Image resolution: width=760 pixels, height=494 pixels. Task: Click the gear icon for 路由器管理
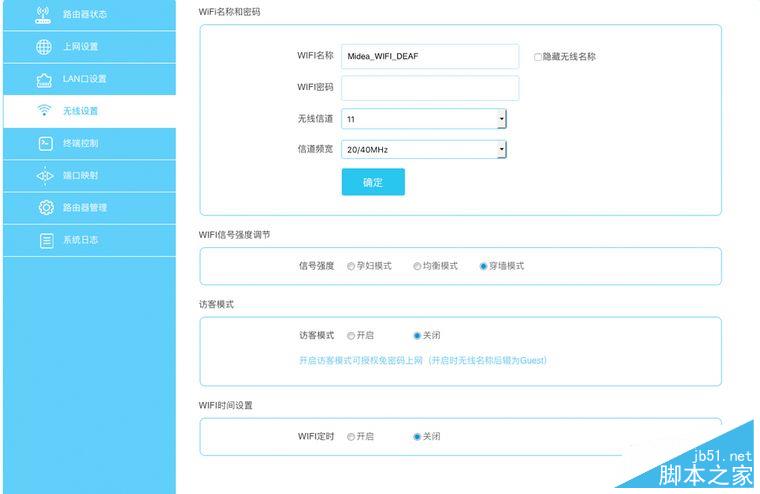(x=46, y=207)
